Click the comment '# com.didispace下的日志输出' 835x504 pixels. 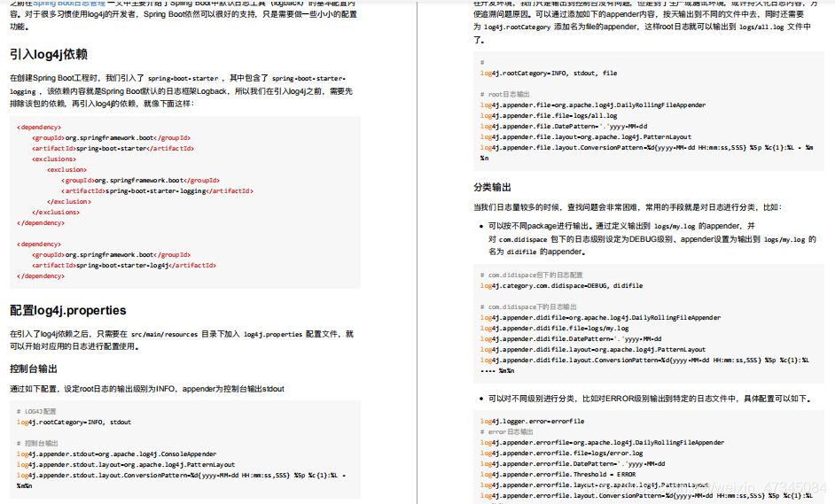[x=528, y=307]
